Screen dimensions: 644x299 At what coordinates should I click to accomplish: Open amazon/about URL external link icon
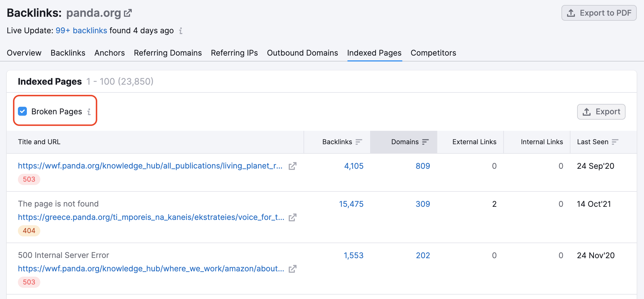point(292,269)
